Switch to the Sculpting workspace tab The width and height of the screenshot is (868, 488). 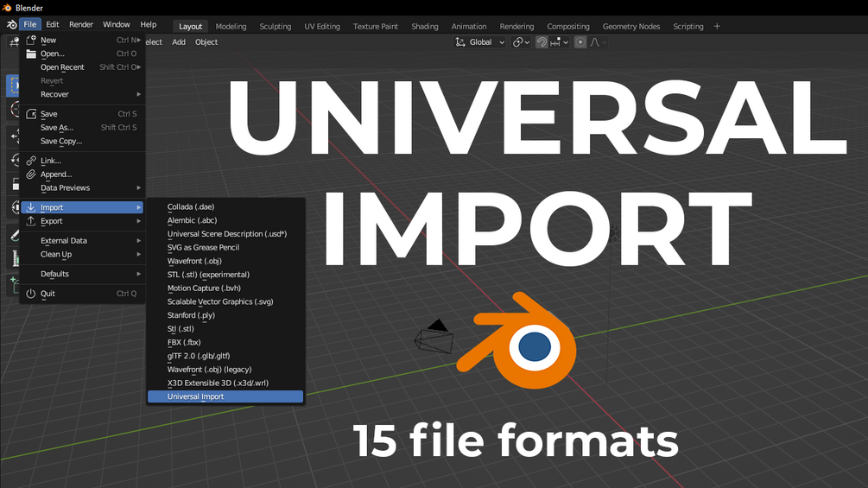click(276, 27)
